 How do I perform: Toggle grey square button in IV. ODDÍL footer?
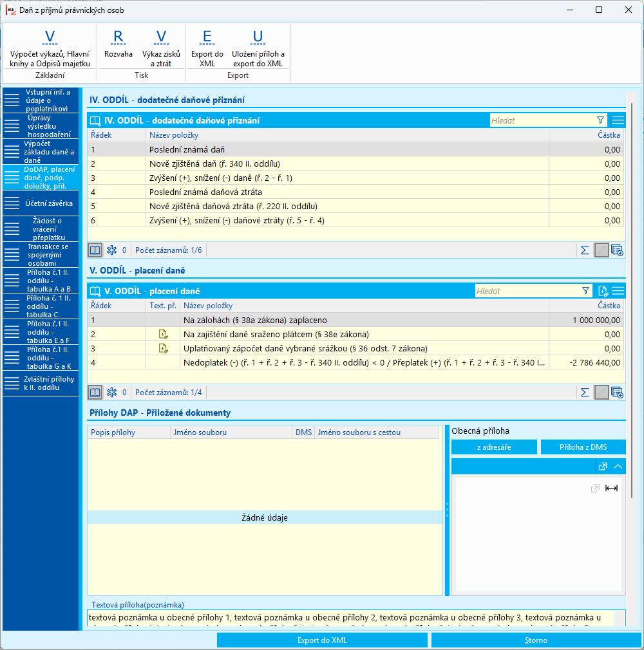[601, 250]
